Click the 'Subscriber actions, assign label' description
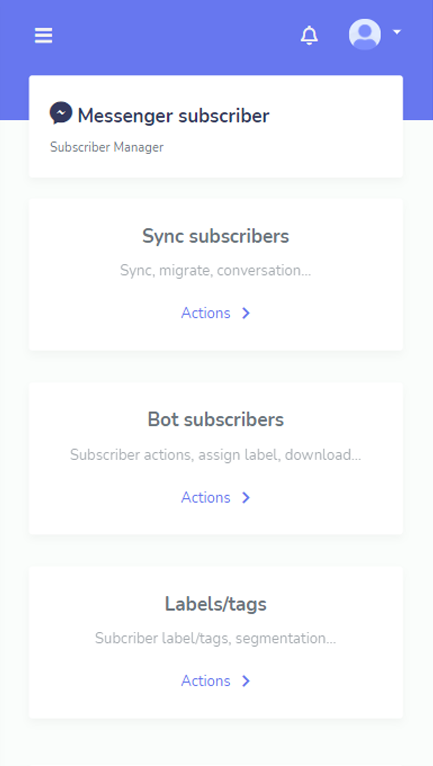433x766 pixels. [x=216, y=455]
